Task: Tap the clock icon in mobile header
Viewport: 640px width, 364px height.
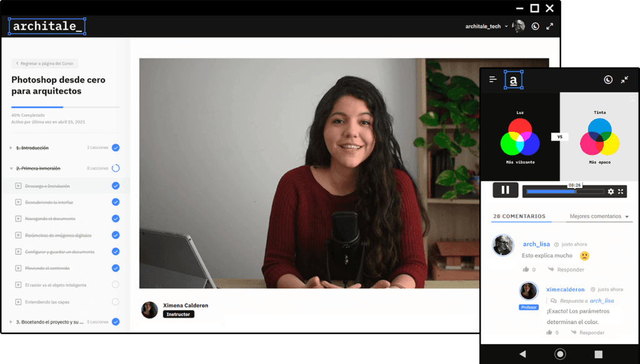Action: coord(608,79)
